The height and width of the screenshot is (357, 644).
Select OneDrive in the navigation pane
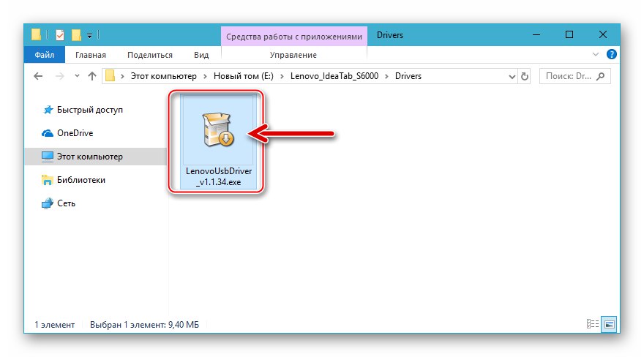point(75,133)
